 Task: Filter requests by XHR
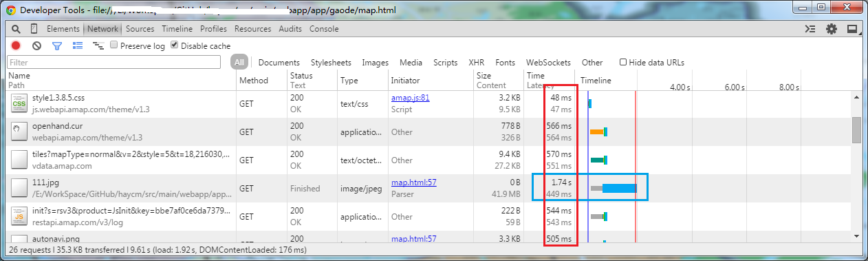click(x=477, y=62)
